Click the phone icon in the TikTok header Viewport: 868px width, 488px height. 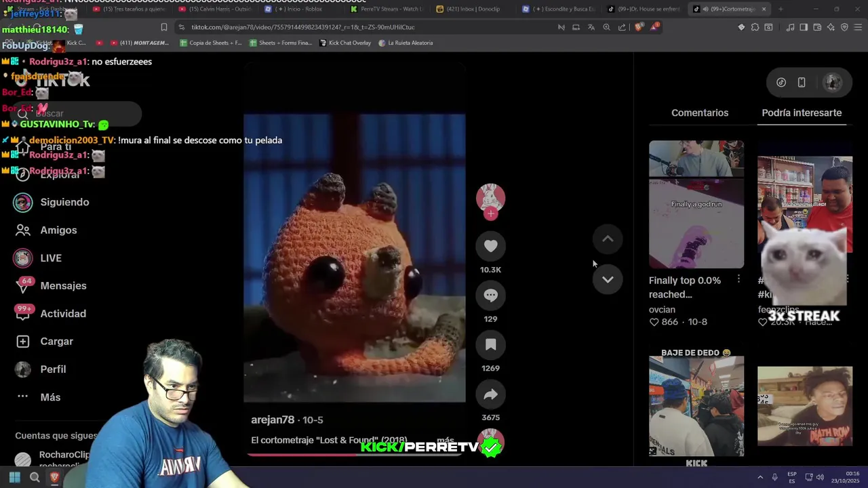(x=802, y=83)
